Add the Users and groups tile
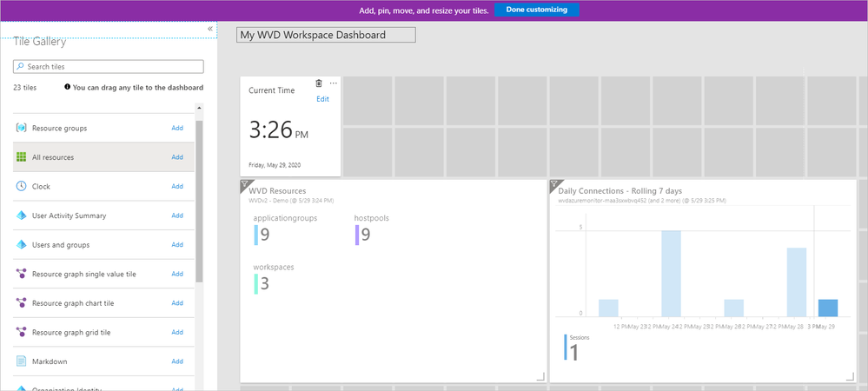Screen dimensions: 868x391 click(x=177, y=244)
